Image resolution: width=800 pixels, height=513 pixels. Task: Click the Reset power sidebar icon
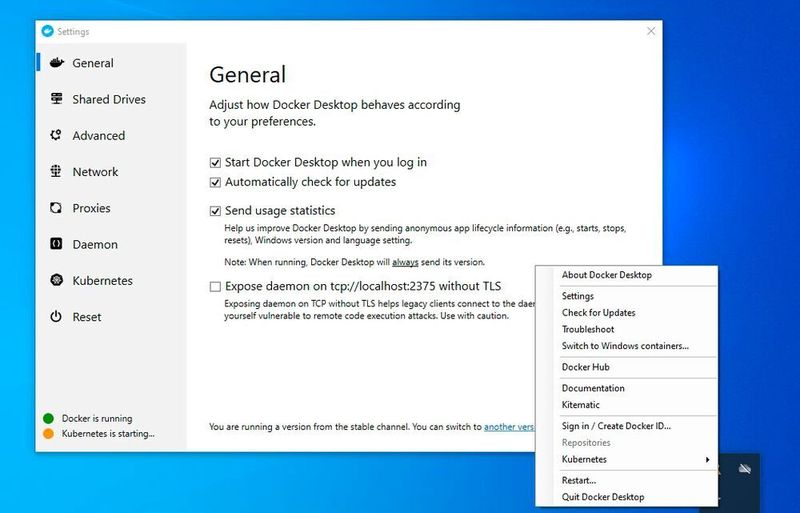56,316
